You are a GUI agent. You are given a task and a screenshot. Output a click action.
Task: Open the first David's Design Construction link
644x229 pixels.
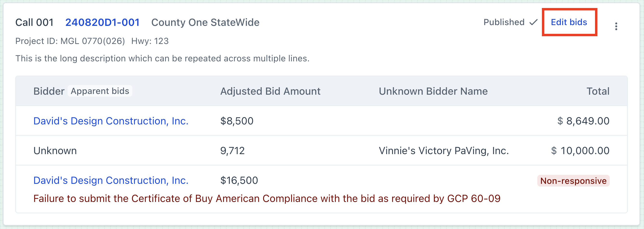(x=111, y=121)
